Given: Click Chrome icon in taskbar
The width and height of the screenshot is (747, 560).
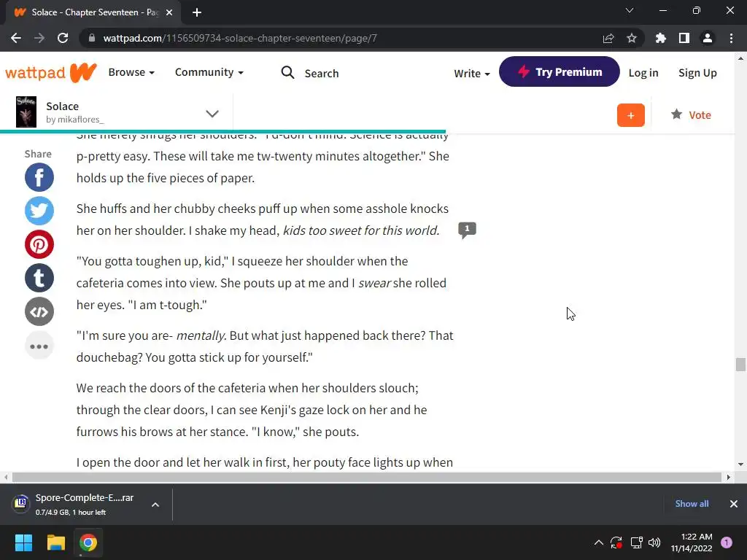Looking at the screenshot, I should [88, 542].
